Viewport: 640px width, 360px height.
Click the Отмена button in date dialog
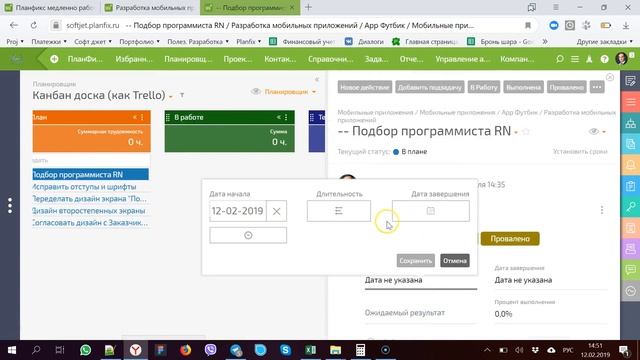point(455,260)
